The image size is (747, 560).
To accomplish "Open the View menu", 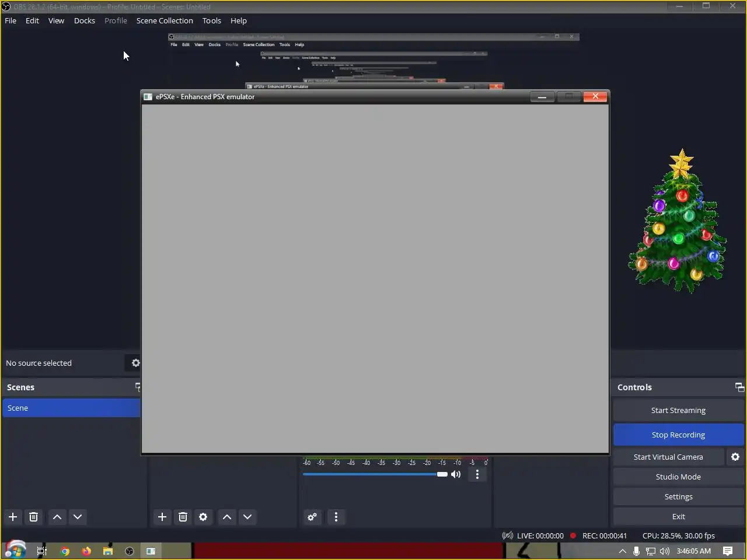I will coord(56,20).
